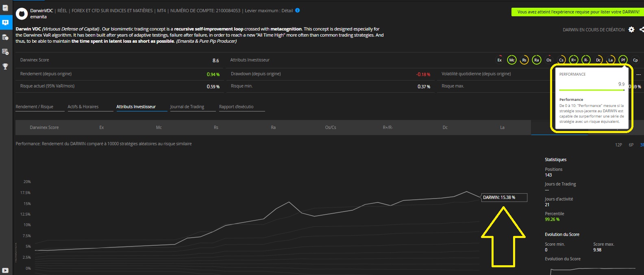Go to the Actifs & Horaires tab

pyautogui.click(x=83, y=107)
